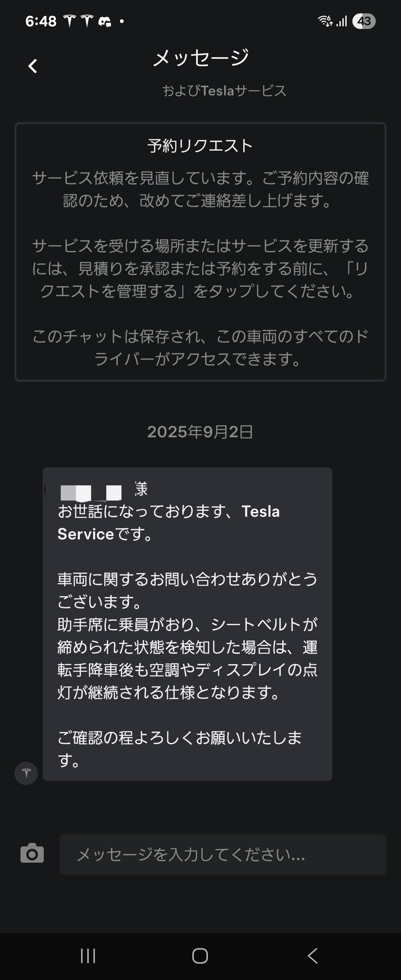Select the Tesla Service message bubble

(x=187, y=624)
